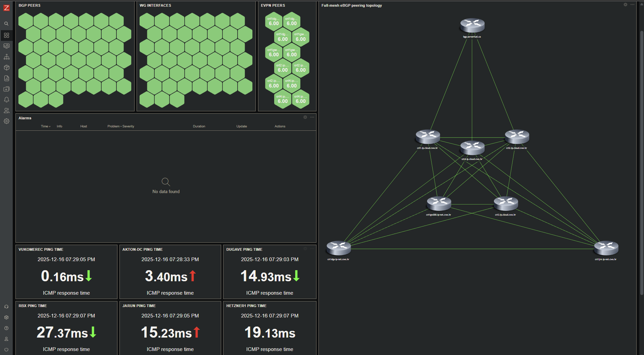This screenshot has width=644, height=355.
Task: Open the Data collection icon
Action: click(x=6, y=89)
